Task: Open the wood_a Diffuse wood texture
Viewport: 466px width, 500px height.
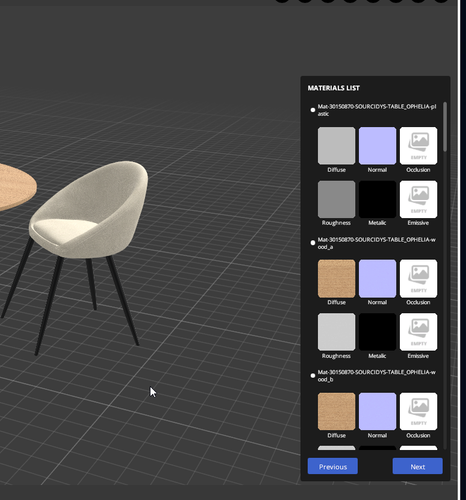Action: click(336, 279)
